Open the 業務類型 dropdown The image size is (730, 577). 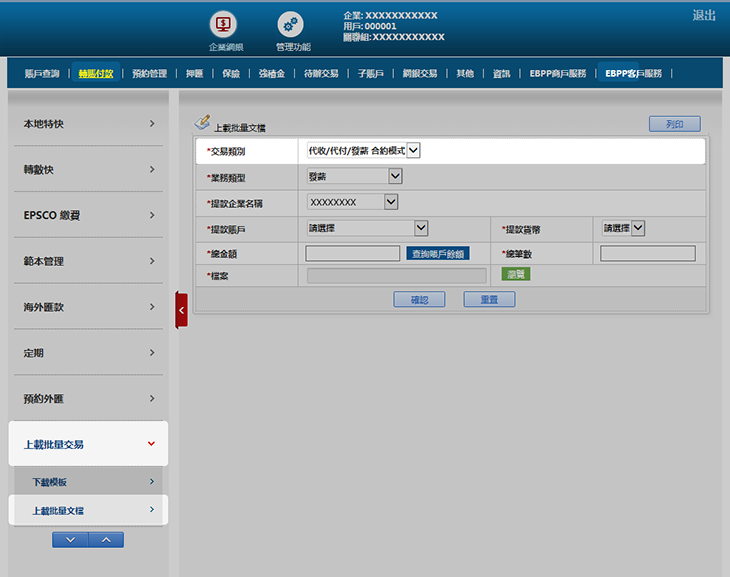[x=354, y=177]
